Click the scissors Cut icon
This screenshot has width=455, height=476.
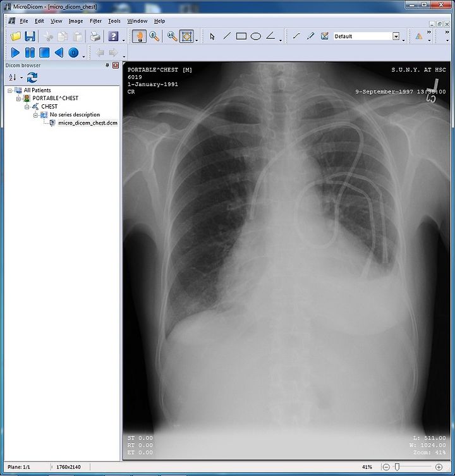tap(48, 37)
